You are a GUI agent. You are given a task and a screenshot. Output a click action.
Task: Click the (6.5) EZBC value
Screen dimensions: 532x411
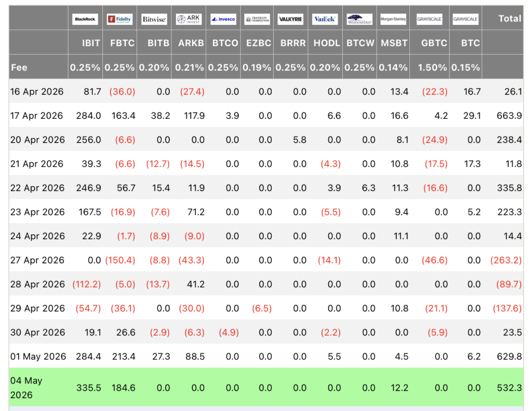(262, 308)
